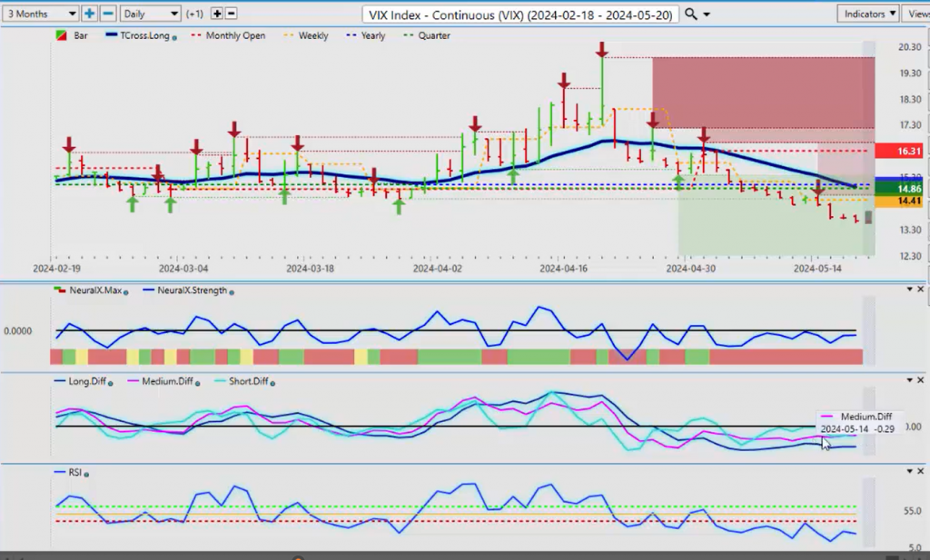The width and height of the screenshot is (930, 560).
Task: Click the blue minus zoom-out icon
Action: click(107, 14)
